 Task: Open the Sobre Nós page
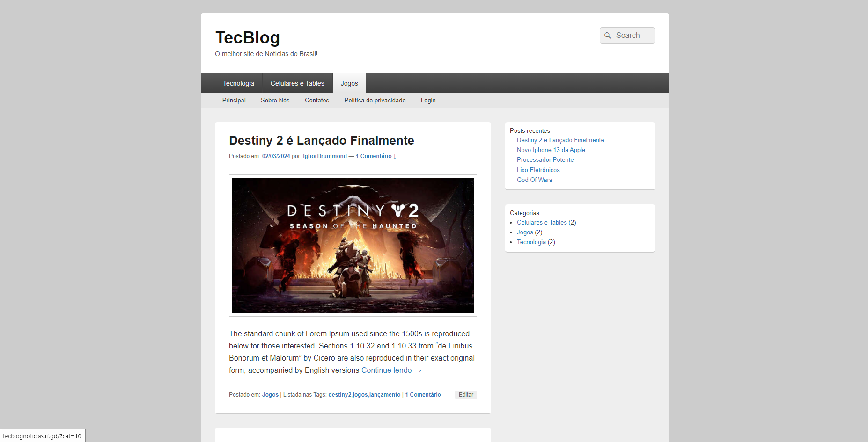275,101
